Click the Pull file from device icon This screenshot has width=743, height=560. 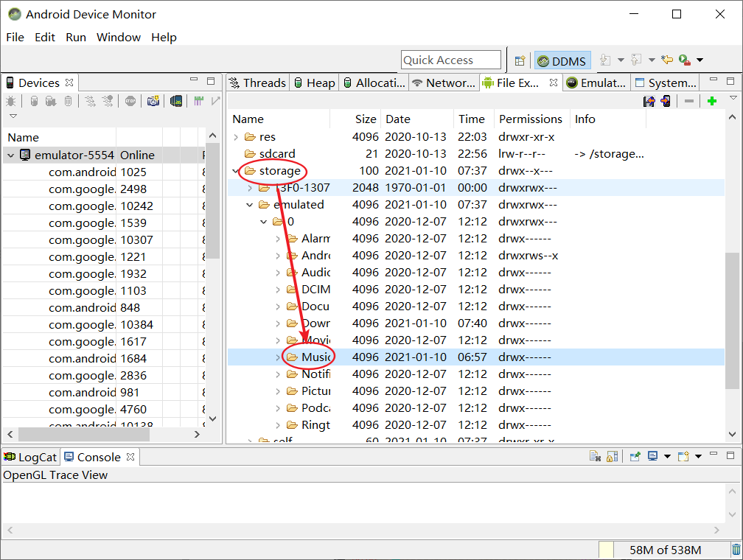pyautogui.click(x=649, y=101)
